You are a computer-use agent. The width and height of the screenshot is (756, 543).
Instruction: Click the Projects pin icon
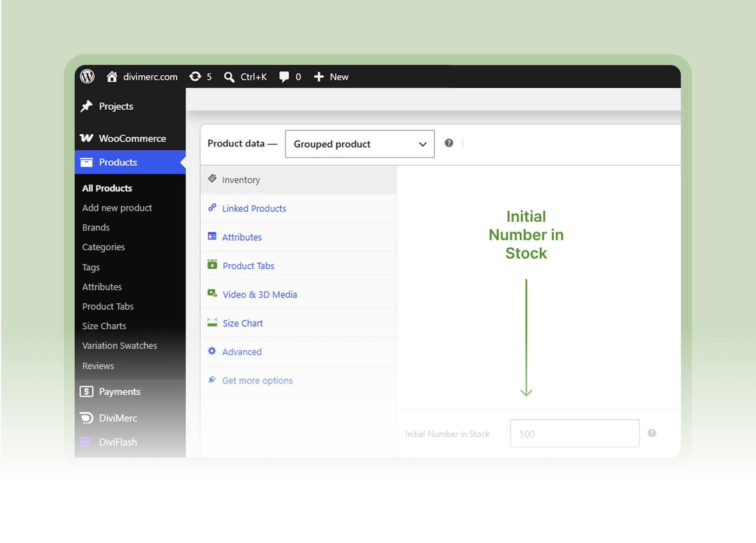coord(87,106)
